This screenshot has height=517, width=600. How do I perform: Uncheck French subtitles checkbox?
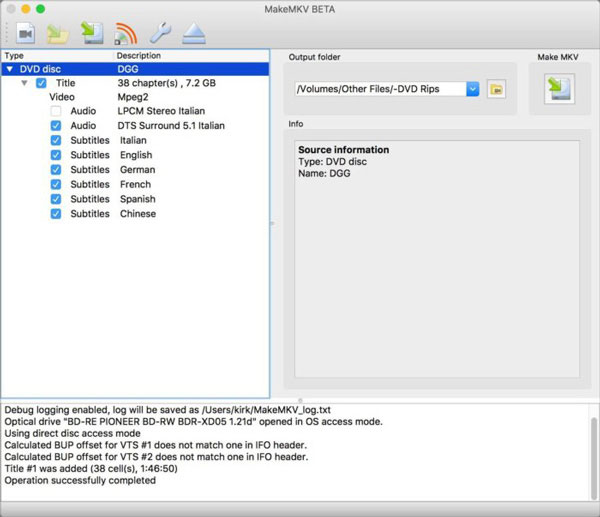point(56,184)
